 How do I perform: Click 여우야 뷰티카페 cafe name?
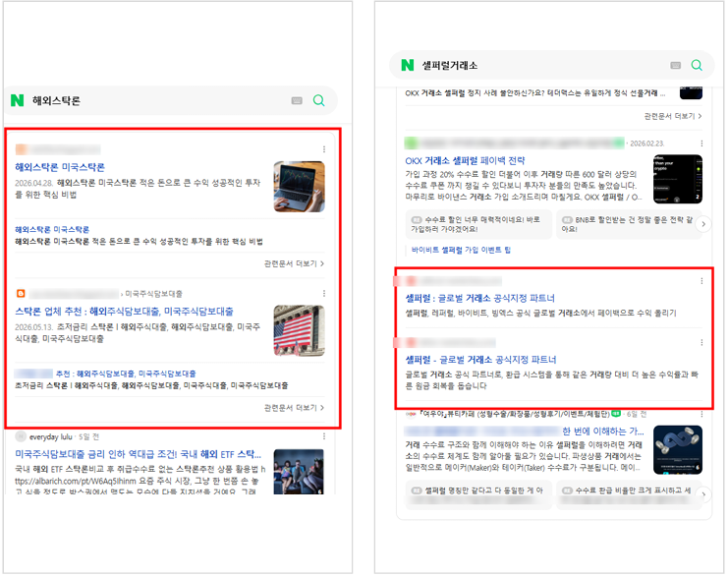514,414
